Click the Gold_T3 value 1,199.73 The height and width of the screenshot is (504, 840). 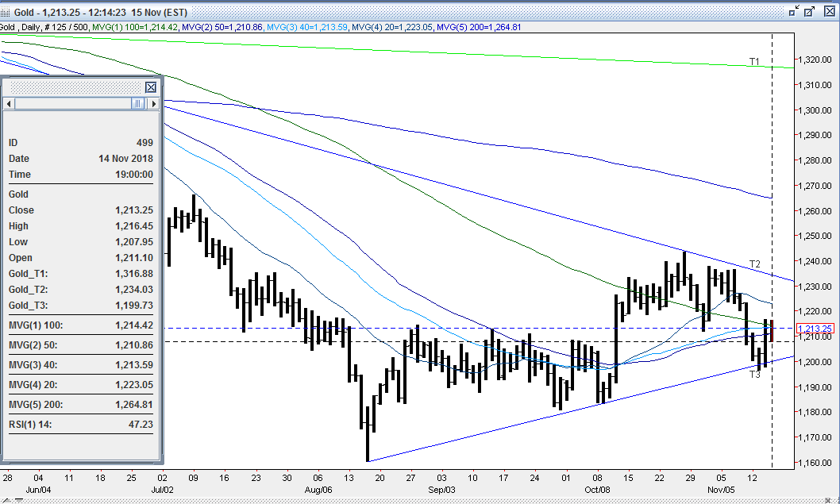(134, 306)
